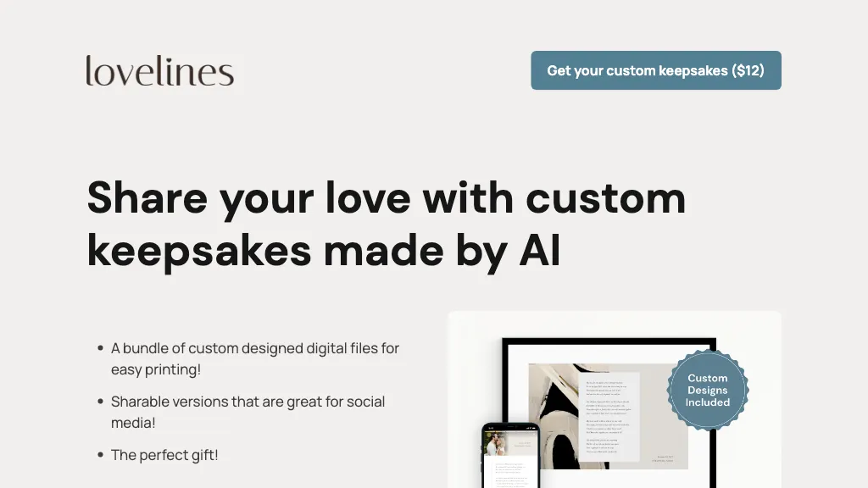The width and height of the screenshot is (868, 488).
Task: Click the keepsakes CTA in the top bar
Action: [655, 70]
